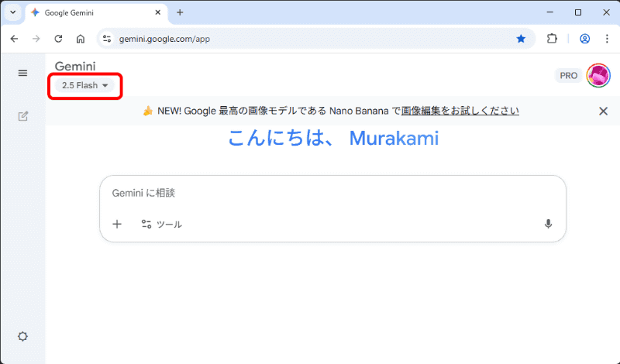620x364 pixels.
Task: Go forward with the browser forward arrow
Action: [36, 39]
